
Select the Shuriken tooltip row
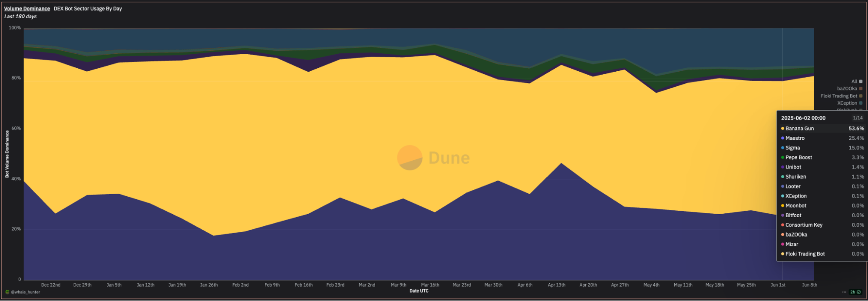822,177
